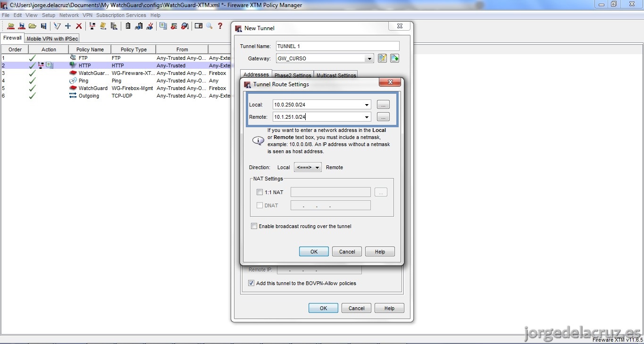Open Help in Tunnel Route Settings
Screen dimensions: 644x344
[x=380, y=252]
